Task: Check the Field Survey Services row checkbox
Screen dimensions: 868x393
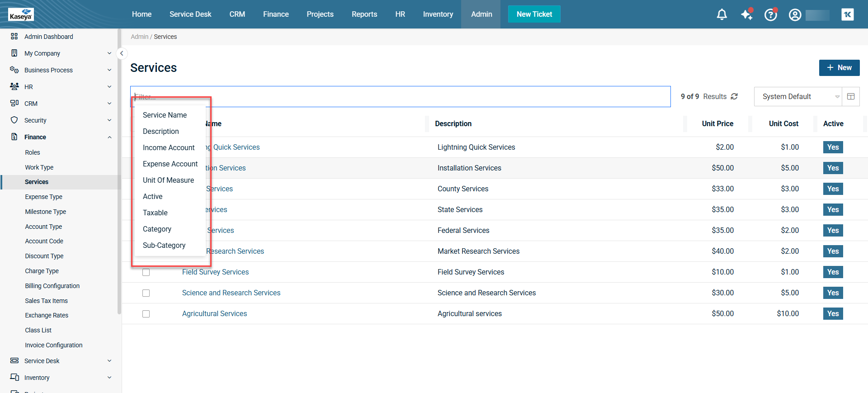Action: (146, 272)
